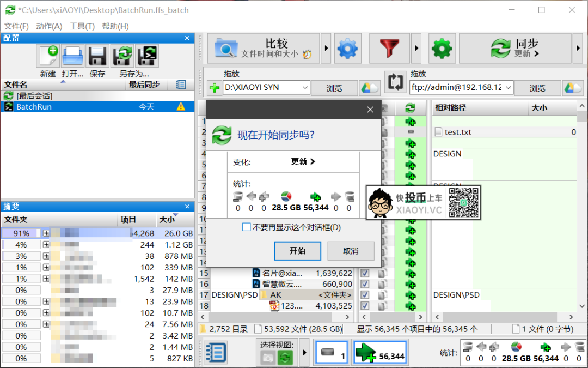Click the warning icon on BatchRun row
The height and width of the screenshot is (368, 588).
point(181,107)
